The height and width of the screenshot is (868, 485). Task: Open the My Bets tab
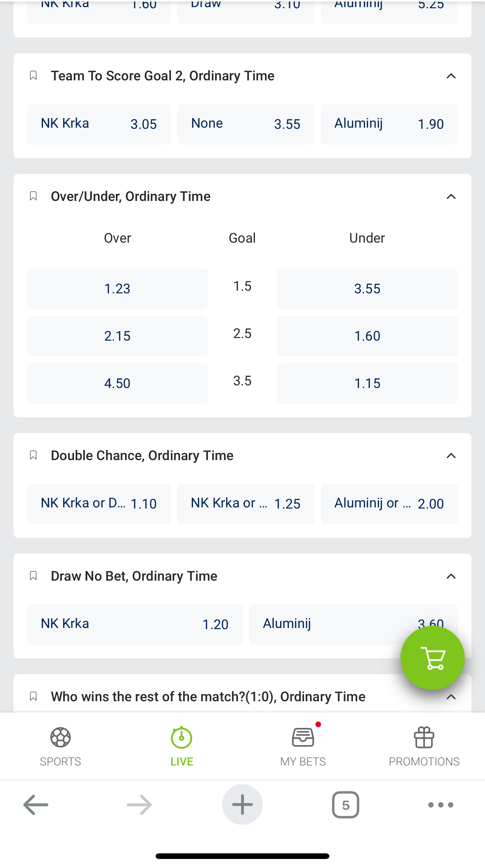[303, 746]
